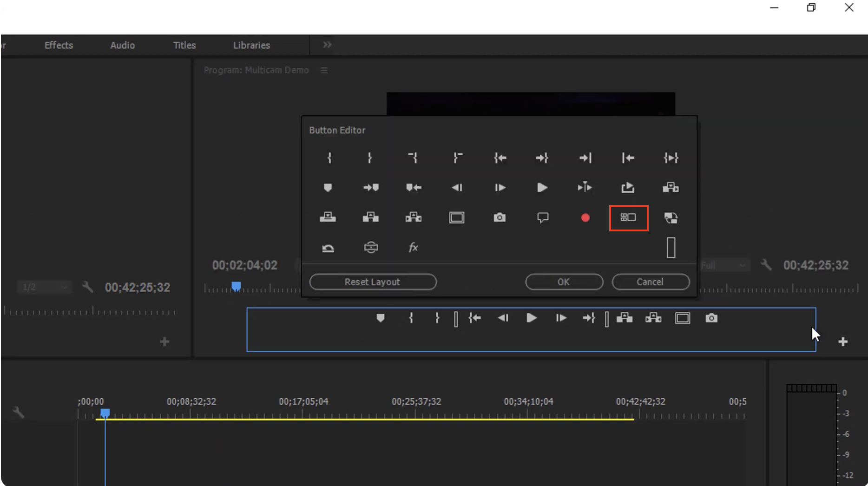Click the Toggle VR Video Display icon
Viewport: 868px width, 486px height.
point(371,248)
